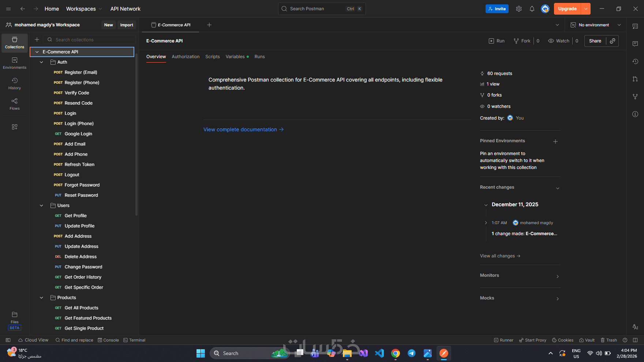Click the configure sidebar grid icon below Flows
The image size is (644, 362).
(x=15, y=127)
